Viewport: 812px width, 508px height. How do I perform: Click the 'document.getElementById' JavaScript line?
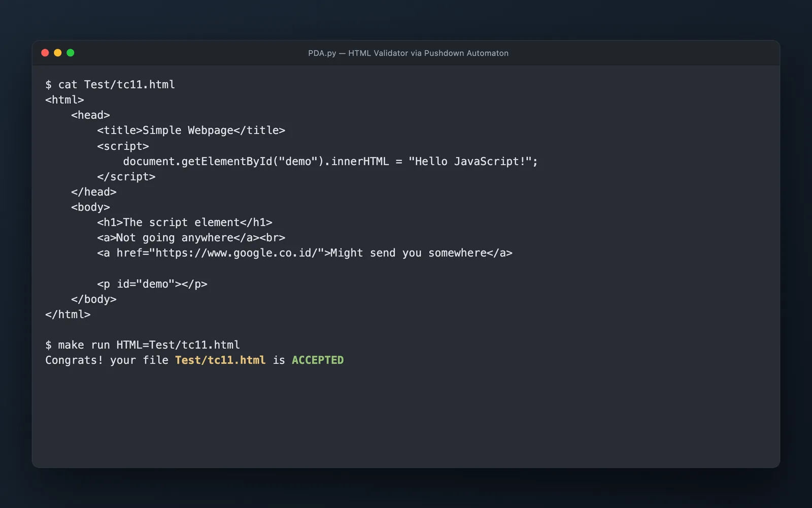(330, 162)
